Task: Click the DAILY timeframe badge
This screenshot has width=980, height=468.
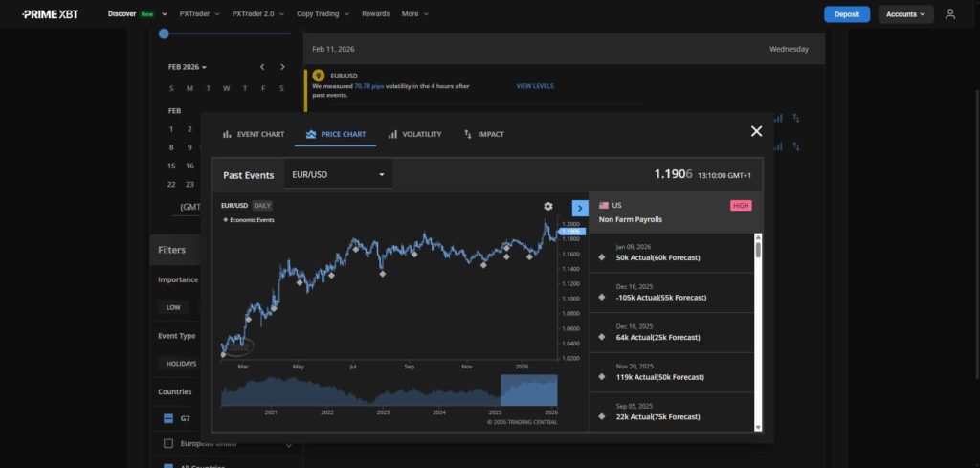Action: coord(262,206)
